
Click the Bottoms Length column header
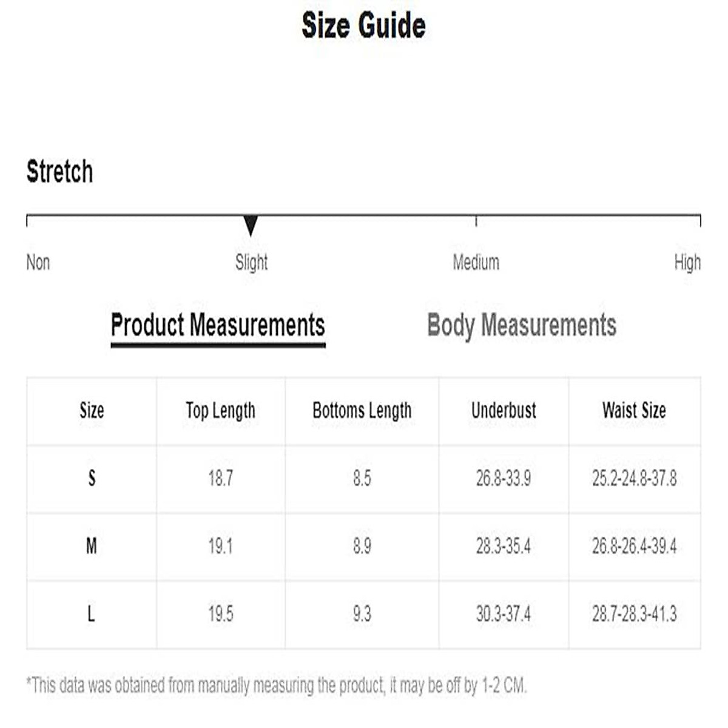(x=362, y=411)
